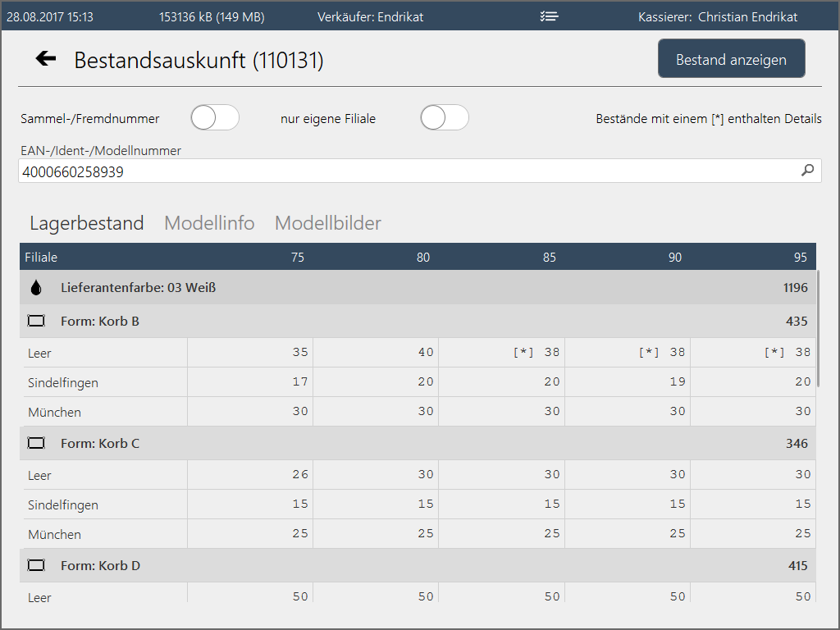Click the back arrow icon
Screen dimensions: 840x630
46,58
